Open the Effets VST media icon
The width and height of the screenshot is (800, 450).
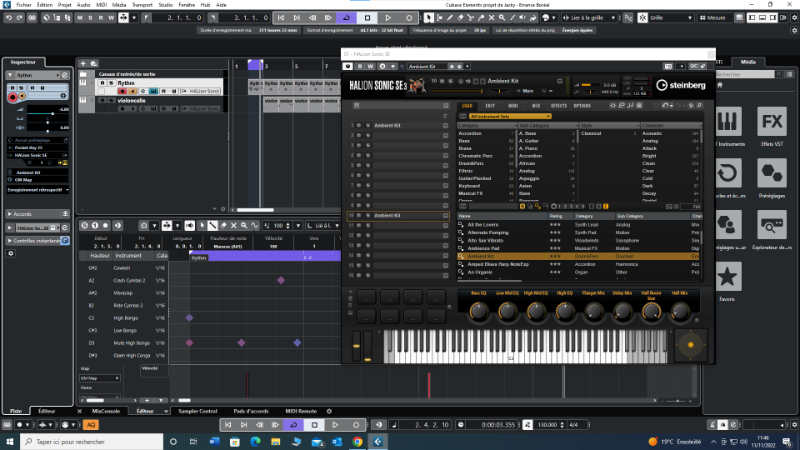770,123
